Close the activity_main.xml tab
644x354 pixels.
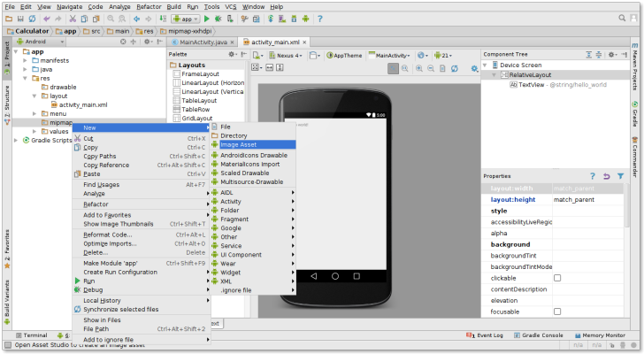pyautogui.click(x=304, y=42)
